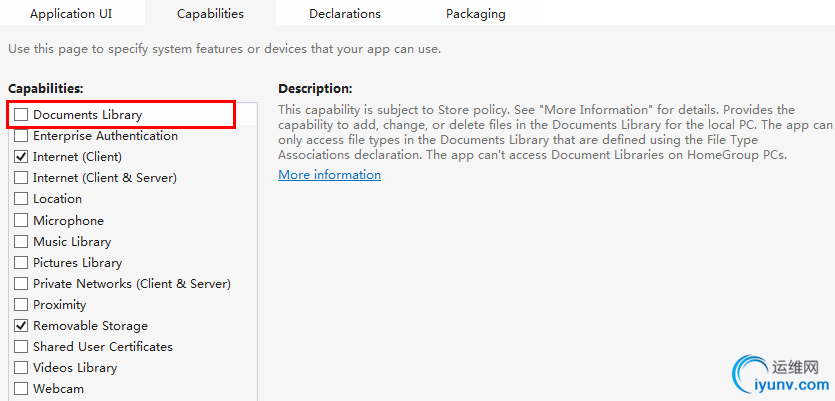
Task: Toggle the Proximity capability
Action: 21,304
